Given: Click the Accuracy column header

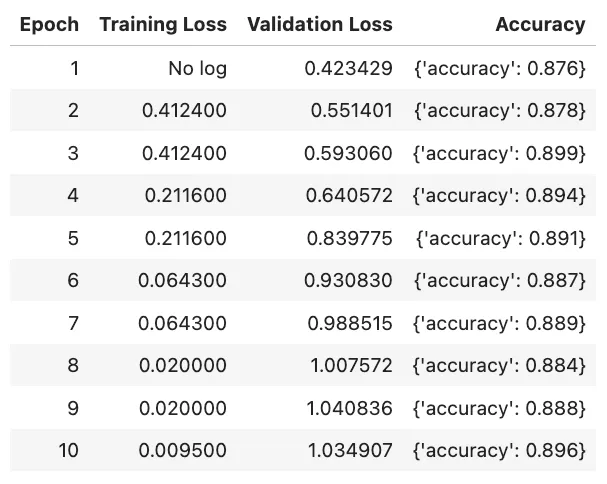Looking at the screenshot, I should coord(540,25).
